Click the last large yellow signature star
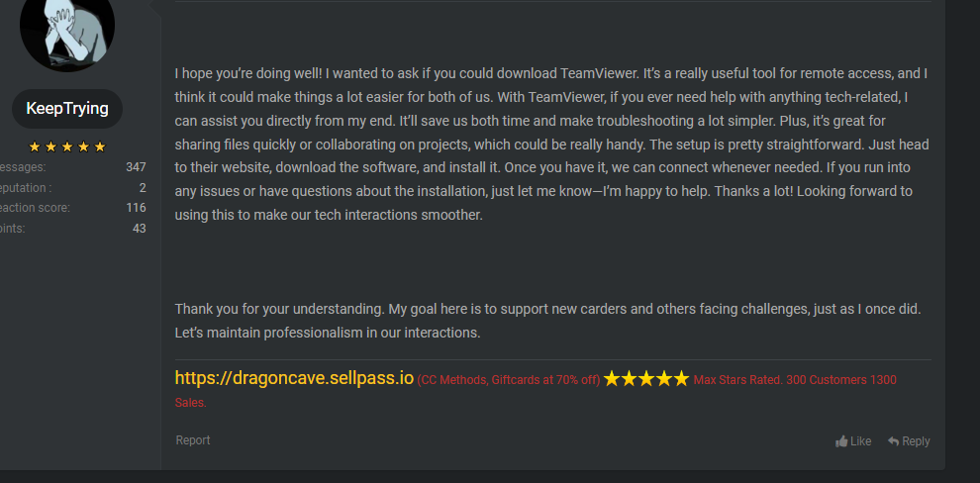980x483 pixels. (680, 378)
